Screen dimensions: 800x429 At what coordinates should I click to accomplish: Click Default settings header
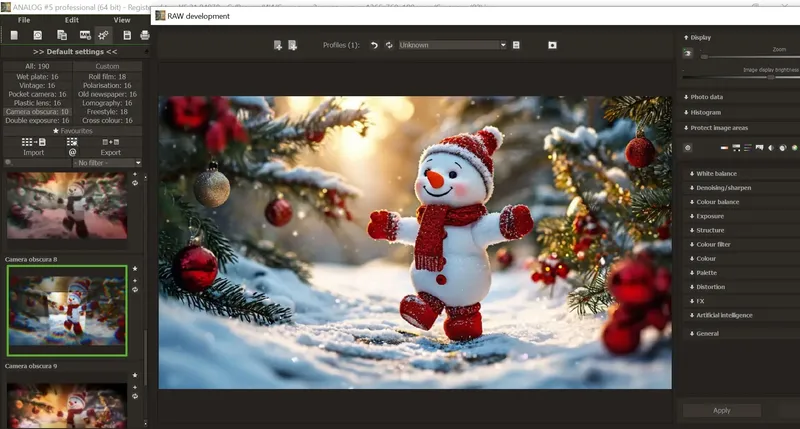pyautogui.click(x=75, y=52)
